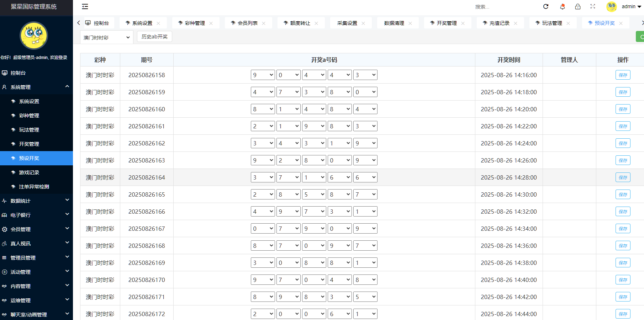The width and height of the screenshot is (644, 320).
Task: Click the 历史ab开奖 button
Action: [154, 37]
